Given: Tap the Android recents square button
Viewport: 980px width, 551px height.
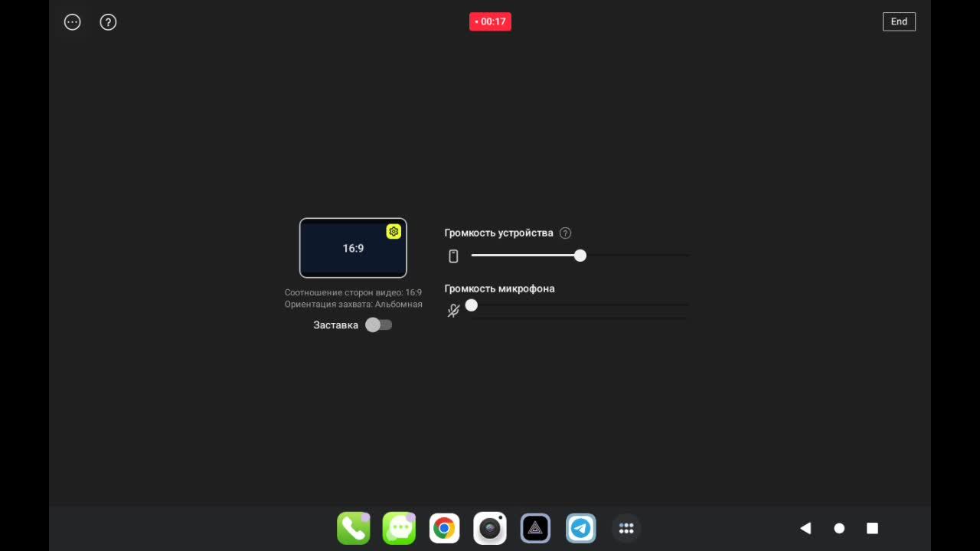Looking at the screenshot, I should click(x=872, y=528).
